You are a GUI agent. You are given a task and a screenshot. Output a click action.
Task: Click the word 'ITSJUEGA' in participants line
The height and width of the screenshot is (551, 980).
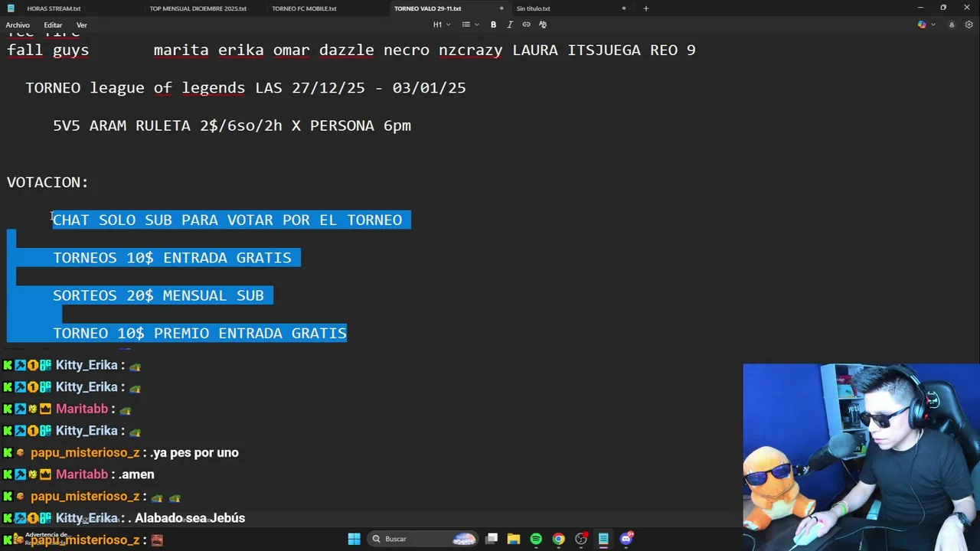[604, 51]
